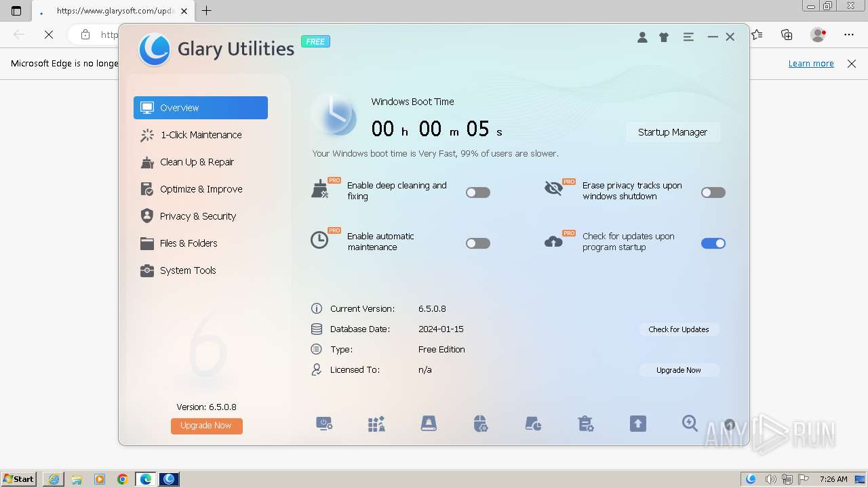
Task: Toggle Erase privacy tracks upon shutdown
Action: click(713, 192)
